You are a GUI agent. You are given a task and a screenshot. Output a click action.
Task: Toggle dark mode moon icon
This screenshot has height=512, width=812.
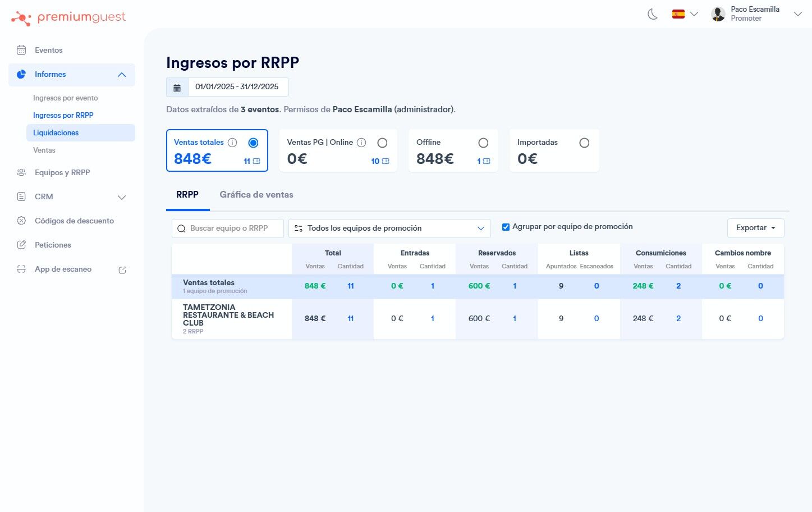pyautogui.click(x=653, y=14)
